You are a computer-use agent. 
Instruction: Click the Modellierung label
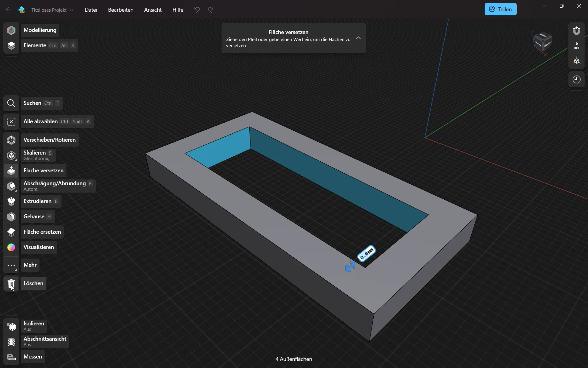click(40, 30)
